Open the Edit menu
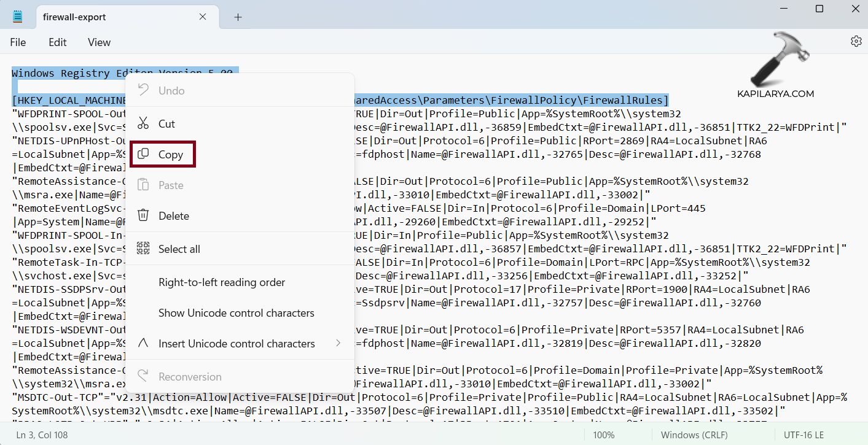This screenshot has width=868, height=445. [58, 42]
